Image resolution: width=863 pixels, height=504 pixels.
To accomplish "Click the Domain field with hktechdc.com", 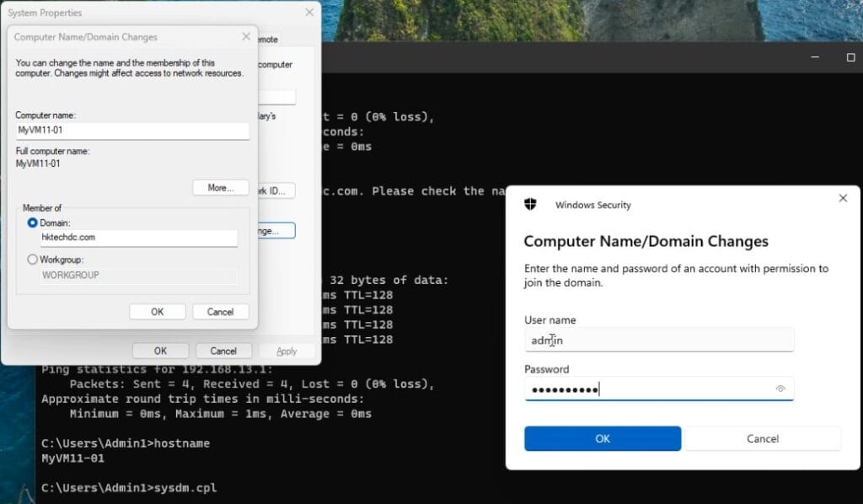I will point(139,238).
